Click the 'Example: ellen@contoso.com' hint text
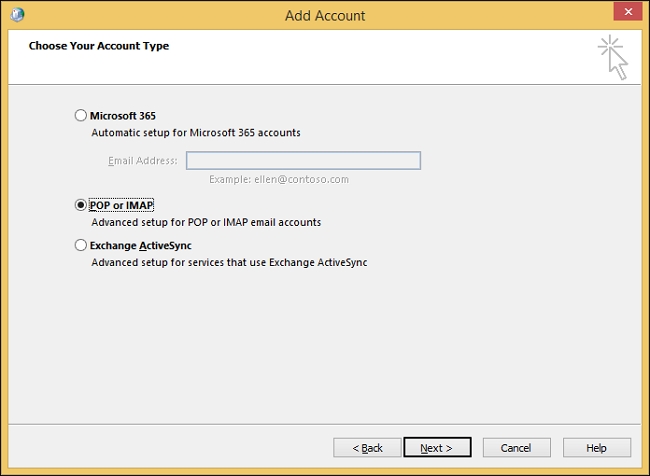This screenshot has width=650, height=476. coord(279,179)
